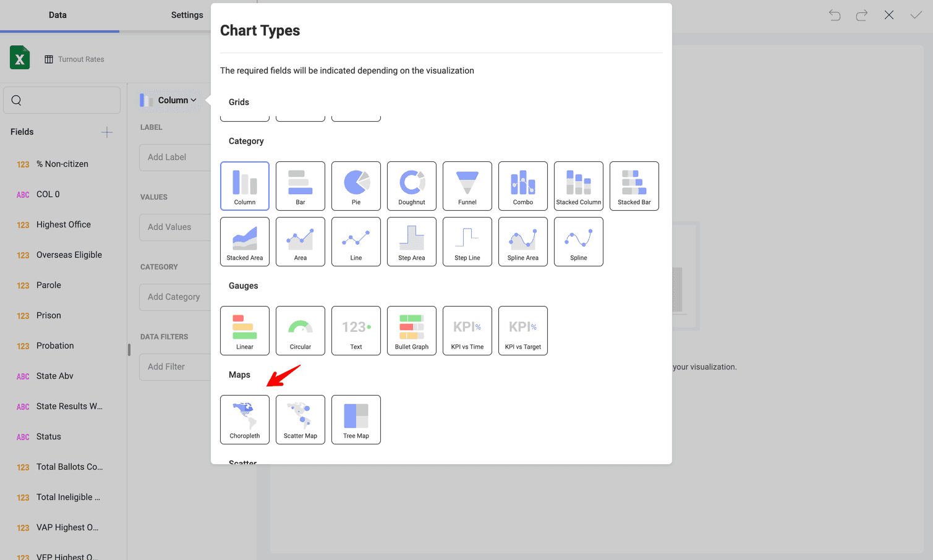Open the Turnout Rates table
Viewport: 933px width, 560px height.
pyautogui.click(x=74, y=59)
